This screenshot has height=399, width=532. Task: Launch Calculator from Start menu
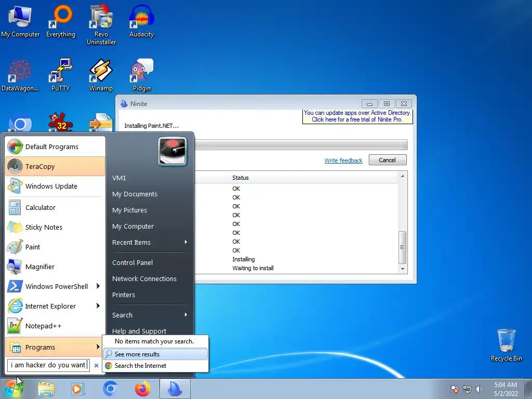pyautogui.click(x=55, y=207)
